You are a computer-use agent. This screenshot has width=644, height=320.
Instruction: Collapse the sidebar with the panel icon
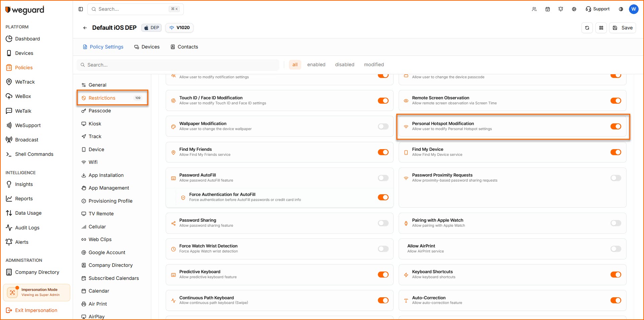(81, 9)
